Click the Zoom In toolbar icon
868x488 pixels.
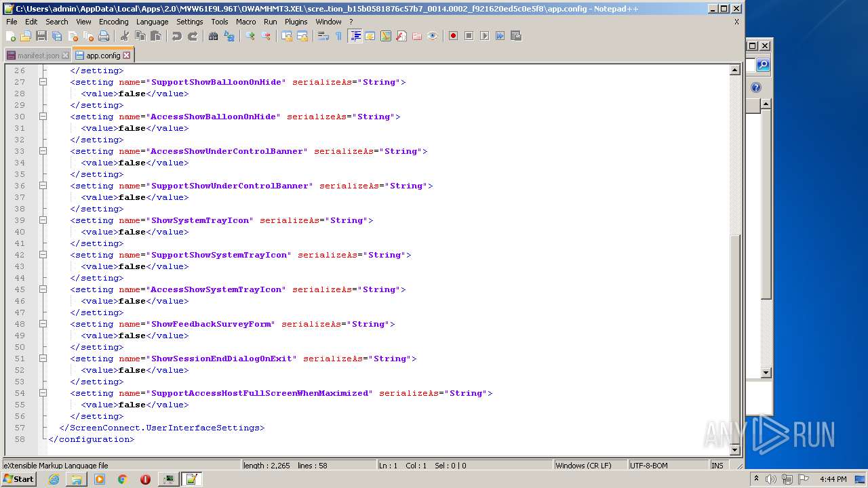pyautogui.click(x=250, y=36)
